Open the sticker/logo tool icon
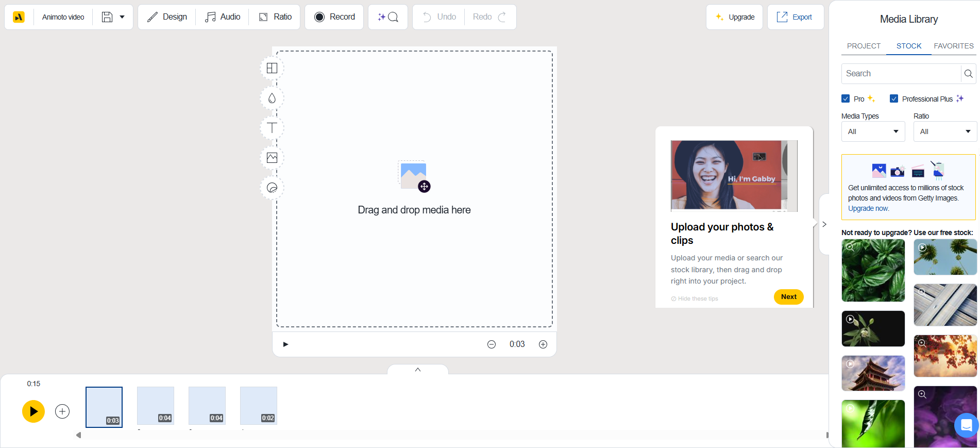 click(272, 188)
